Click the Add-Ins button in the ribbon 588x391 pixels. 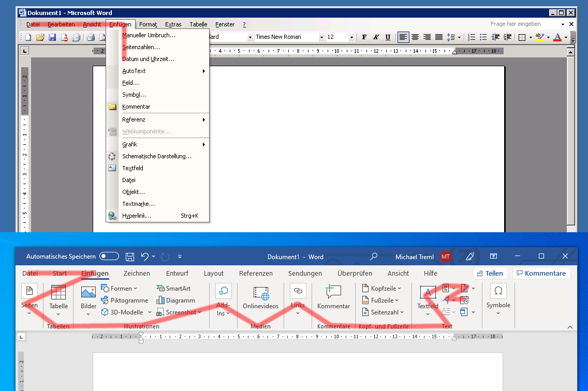coord(224,299)
